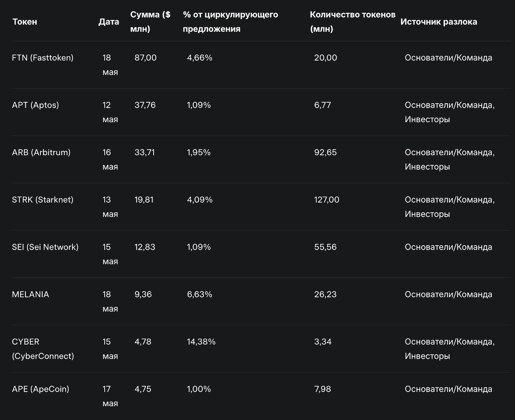
Task: Select the date in the MELANIA row
Action: tap(110, 301)
